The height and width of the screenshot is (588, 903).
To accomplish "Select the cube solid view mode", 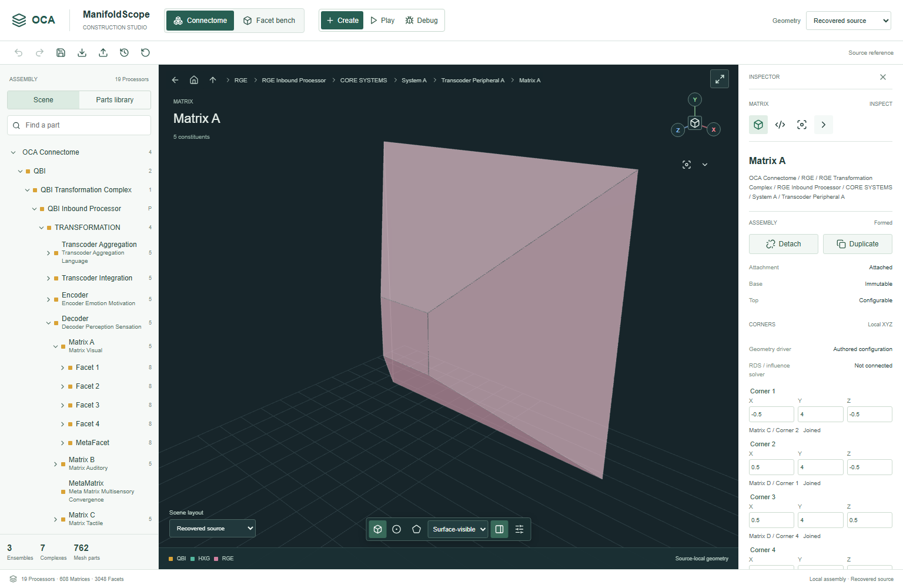I will [378, 529].
